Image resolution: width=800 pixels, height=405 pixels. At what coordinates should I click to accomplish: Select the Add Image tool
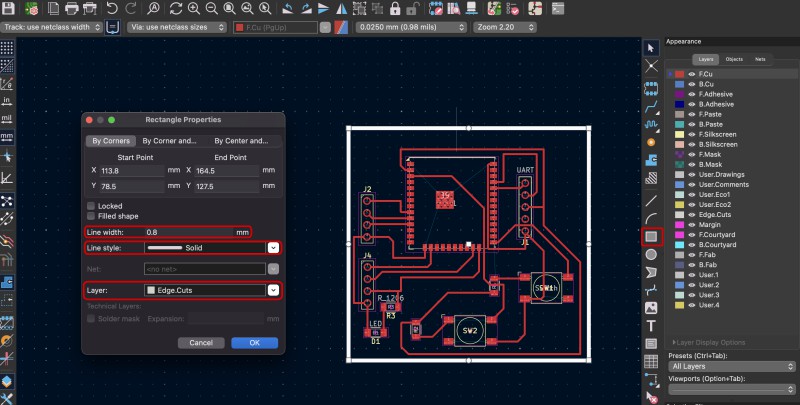tap(651, 308)
